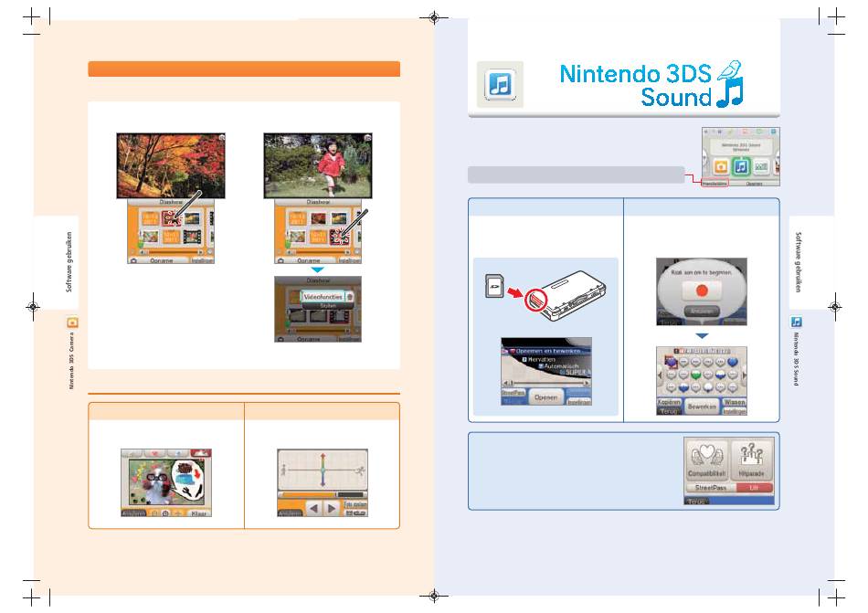Select the 'Automatisch' list row
The image size is (868, 613).
pos(559,365)
